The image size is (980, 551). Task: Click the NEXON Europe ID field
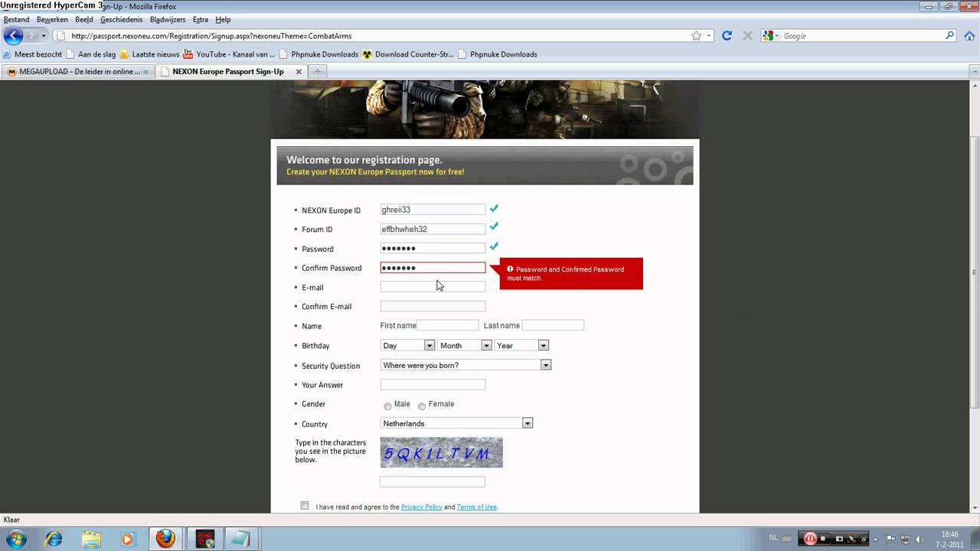point(433,210)
